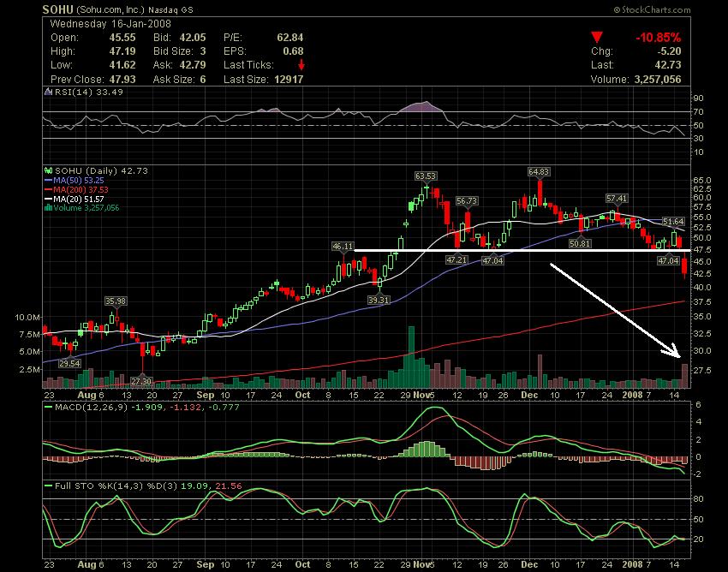
Task: Click the 63.53 price peak label
Action: 426,176
